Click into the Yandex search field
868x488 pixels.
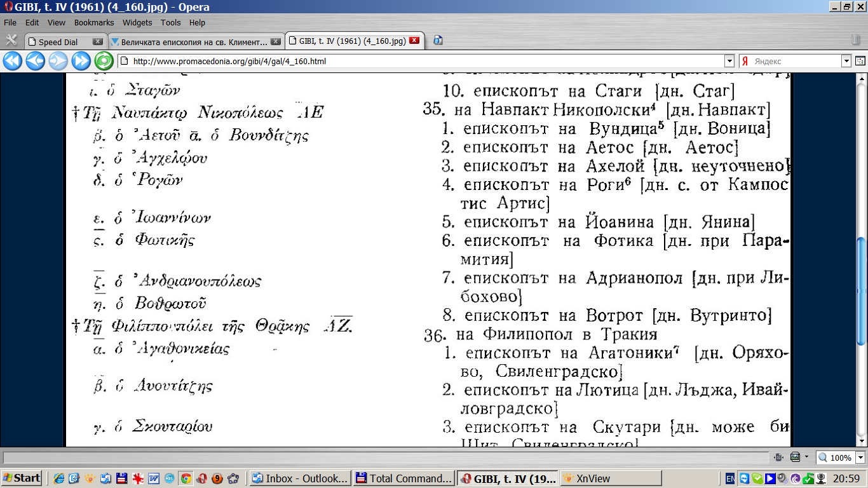pyautogui.click(x=794, y=61)
